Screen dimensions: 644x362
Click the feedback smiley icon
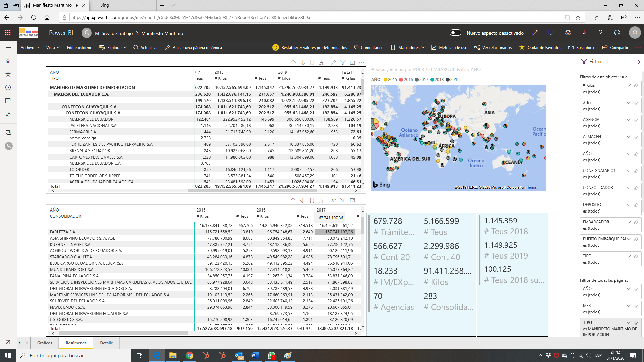click(x=617, y=33)
